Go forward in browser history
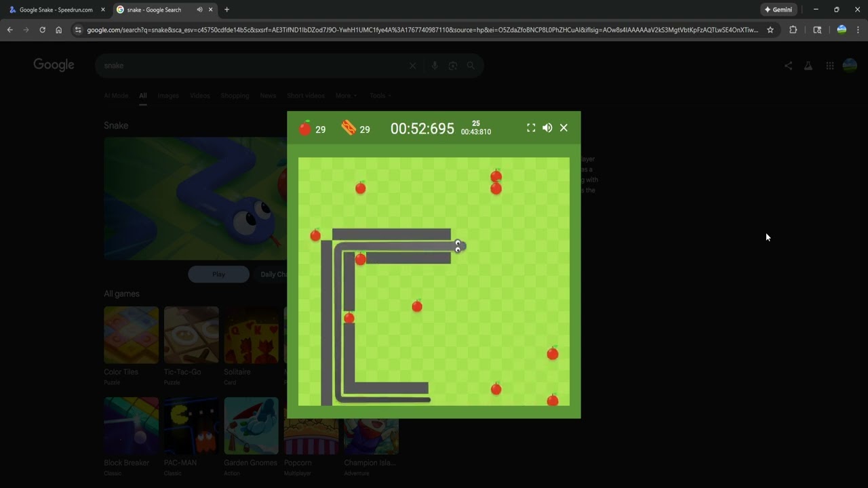Screen dimensions: 868x488 26,30
